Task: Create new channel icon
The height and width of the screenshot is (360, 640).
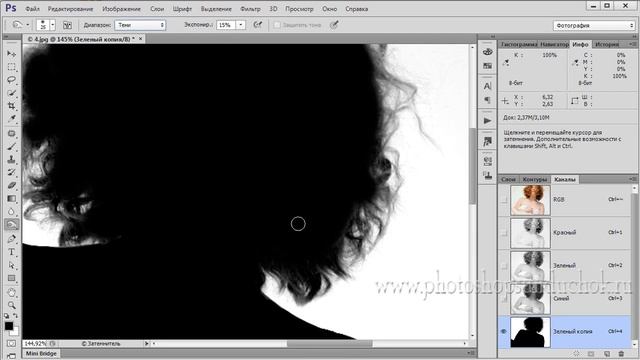Action: (607, 353)
